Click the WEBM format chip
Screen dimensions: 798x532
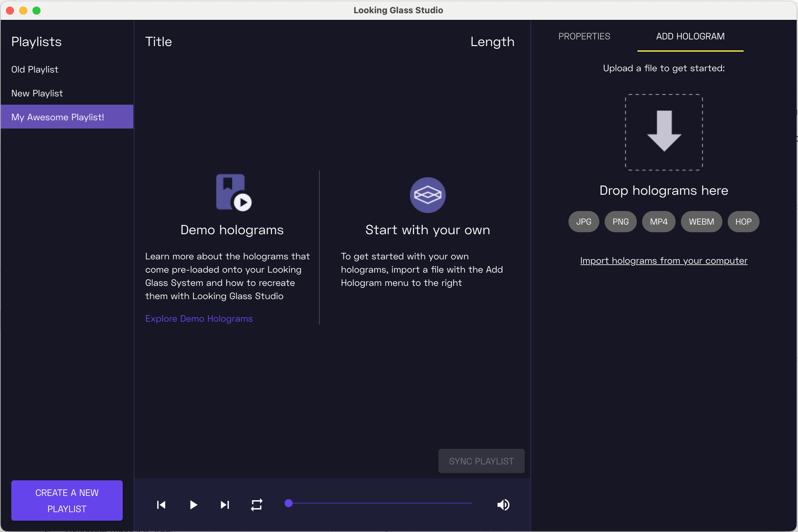(x=701, y=222)
